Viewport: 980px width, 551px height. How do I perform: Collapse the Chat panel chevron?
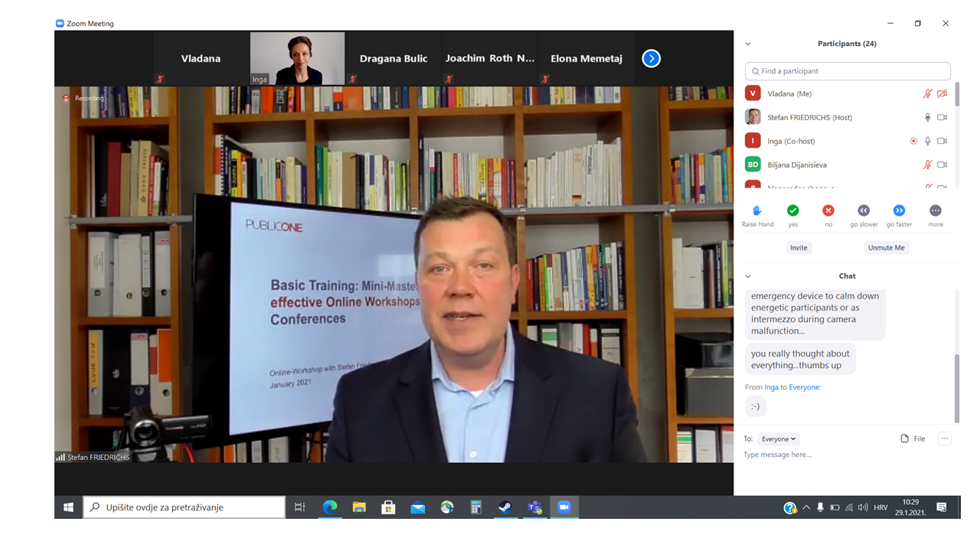pos(748,276)
